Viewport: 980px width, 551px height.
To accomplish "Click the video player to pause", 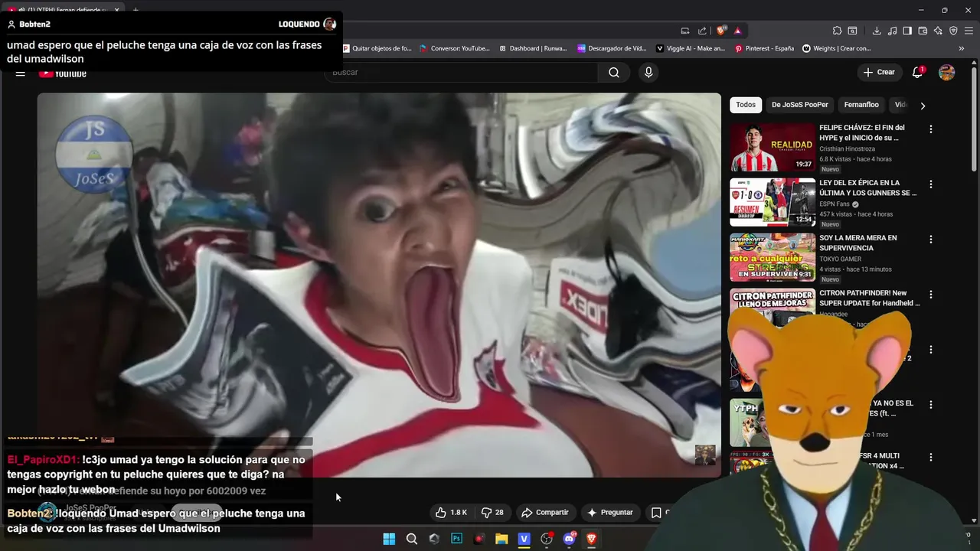I will (379, 285).
